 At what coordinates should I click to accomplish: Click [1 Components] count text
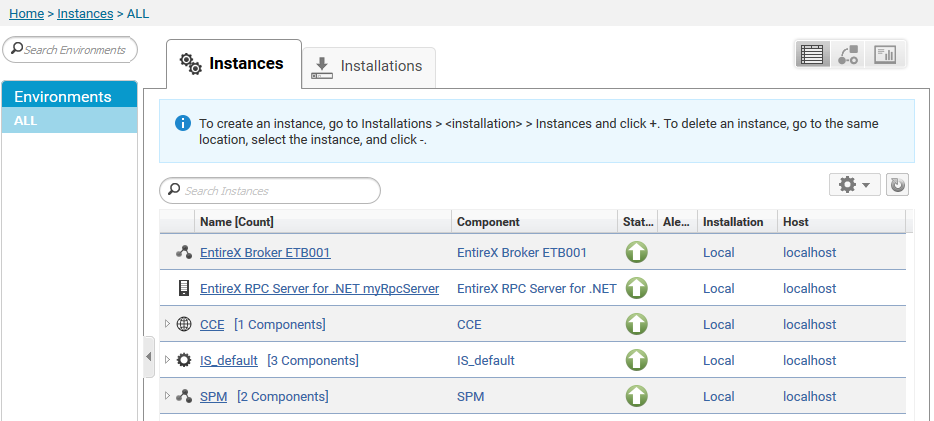point(279,325)
